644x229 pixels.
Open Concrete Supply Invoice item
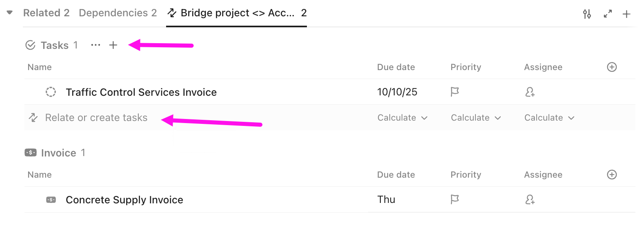[x=124, y=200]
